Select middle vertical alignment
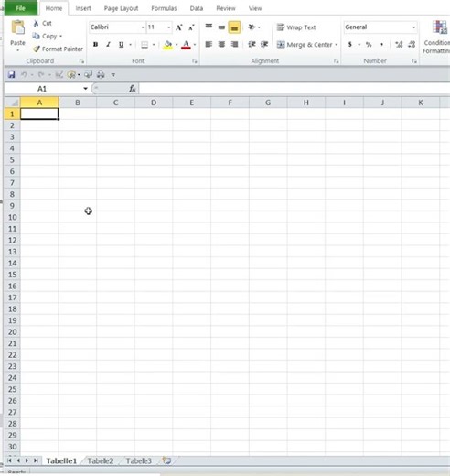The height and width of the screenshot is (476, 450). [x=221, y=27]
